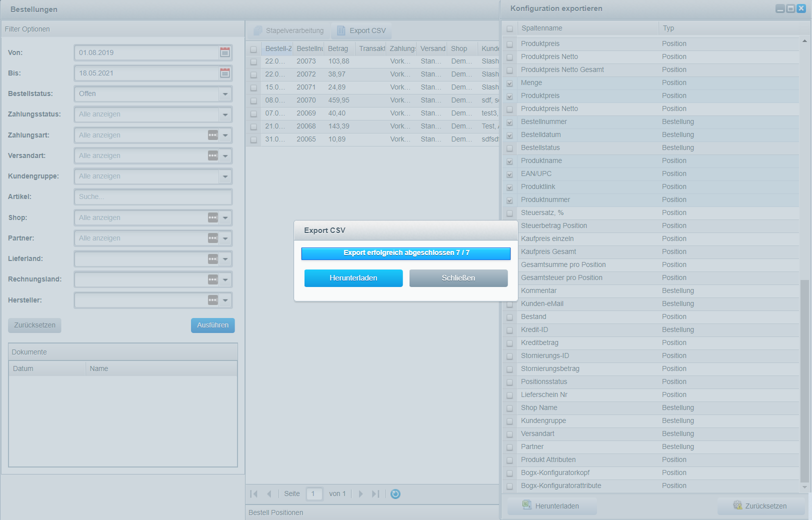Image resolution: width=812 pixels, height=520 pixels.
Task: Open the Lieferland multi-select dots icon
Action: click(213, 258)
